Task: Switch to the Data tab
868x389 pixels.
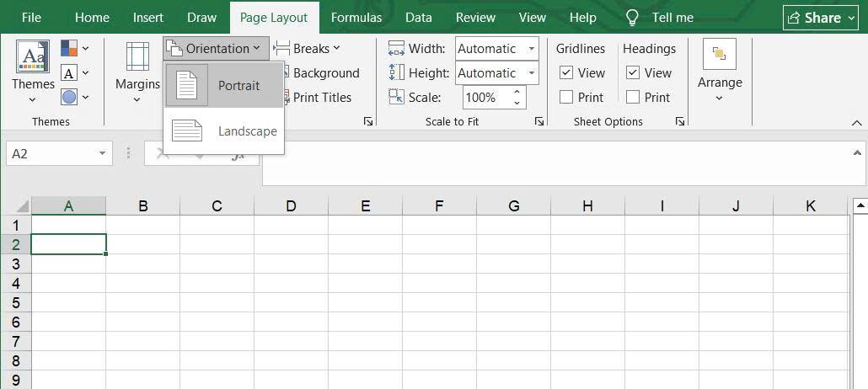Action: (419, 17)
